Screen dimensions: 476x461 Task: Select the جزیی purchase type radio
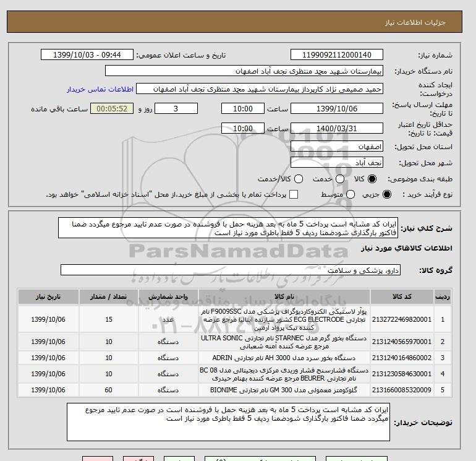point(387,194)
